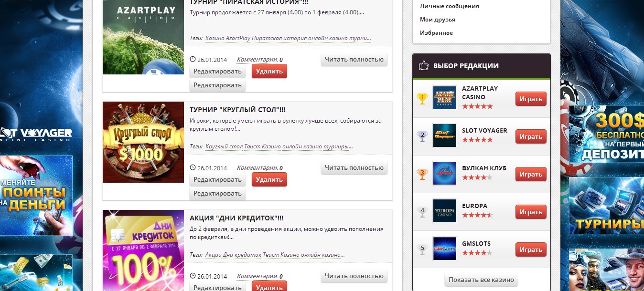Click the gold first-place trophy icon
This screenshot has width=644, height=291.
click(x=422, y=99)
